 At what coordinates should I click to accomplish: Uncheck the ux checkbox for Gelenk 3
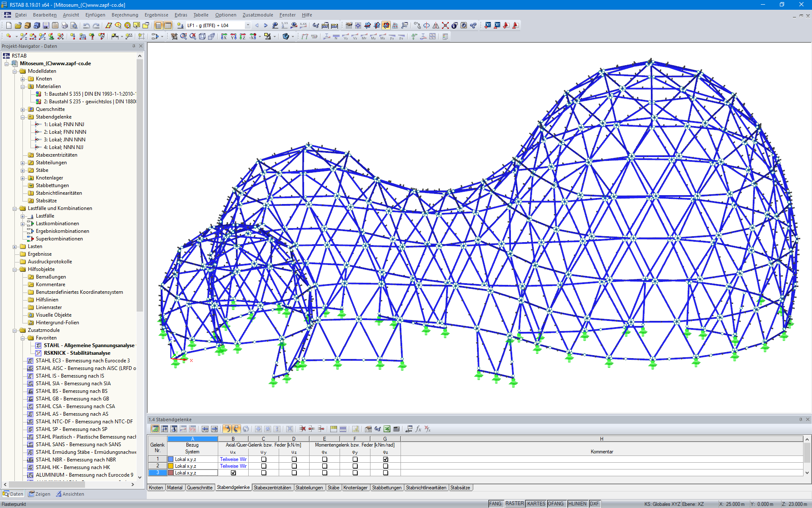click(x=233, y=473)
